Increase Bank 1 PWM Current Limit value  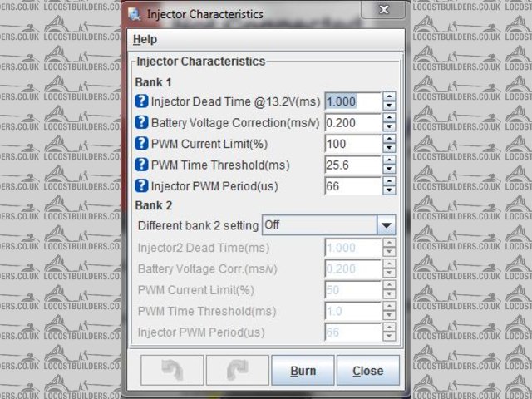tap(389, 139)
